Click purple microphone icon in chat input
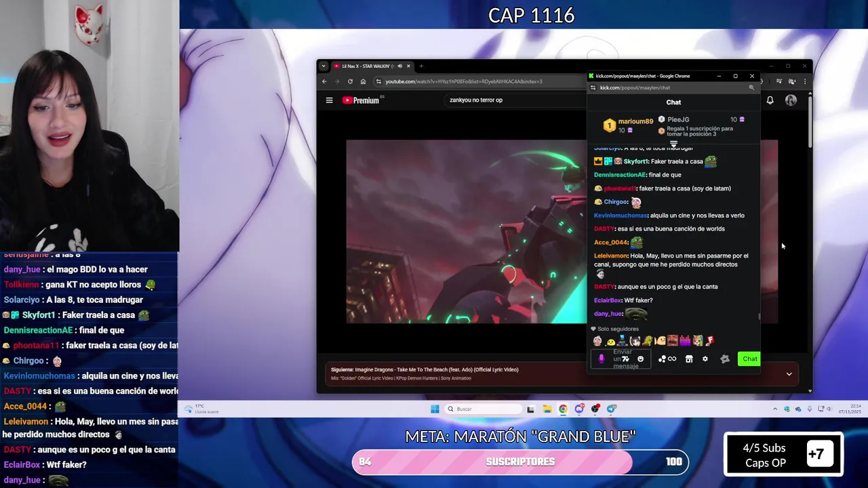Image resolution: width=868 pixels, height=488 pixels. coord(601,359)
